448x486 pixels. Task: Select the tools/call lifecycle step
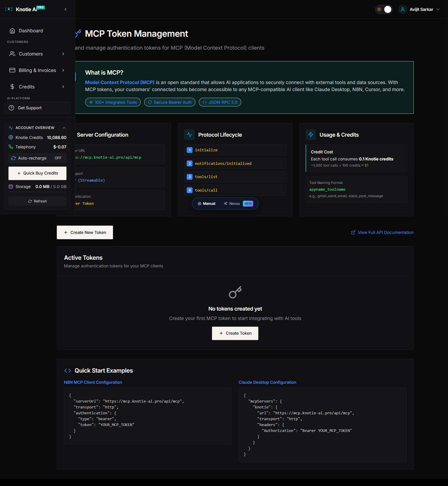235,190
